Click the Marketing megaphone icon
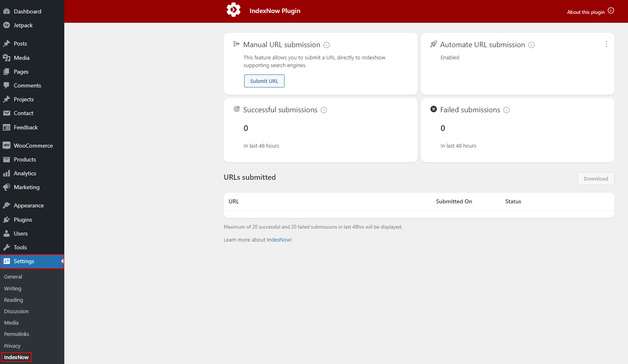 tap(7, 187)
